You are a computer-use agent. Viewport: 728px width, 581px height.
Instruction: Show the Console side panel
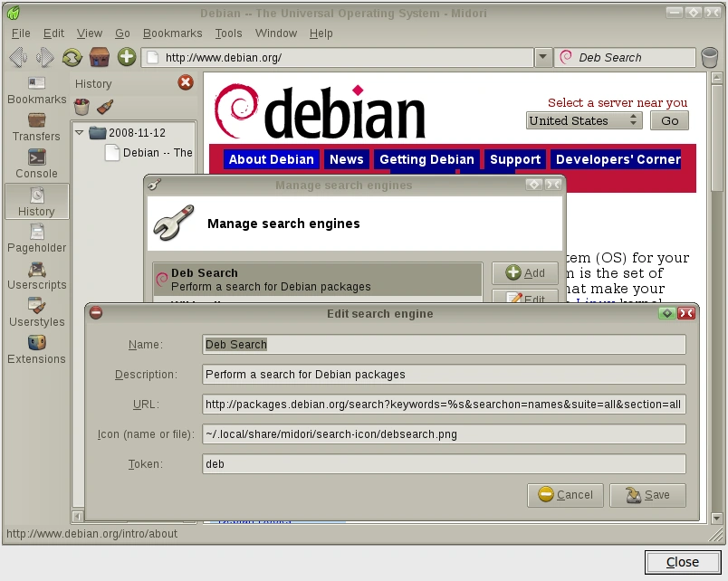pyautogui.click(x=37, y=165)
